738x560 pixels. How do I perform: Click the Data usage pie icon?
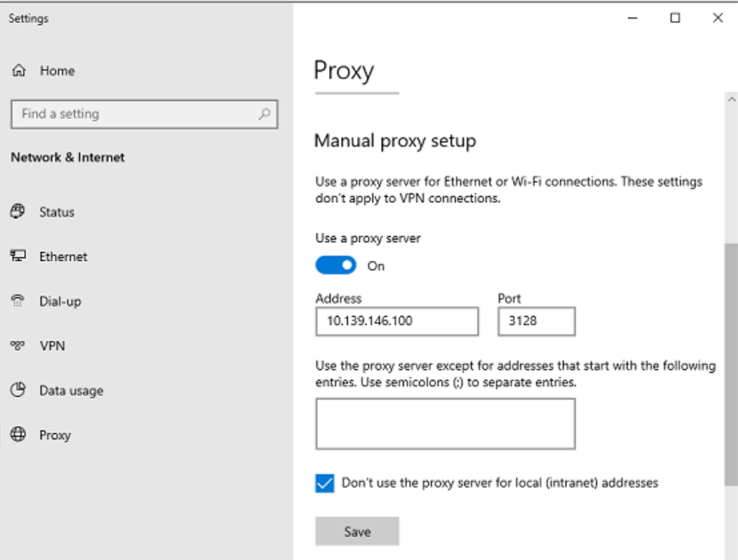click(x=18, y=390)
